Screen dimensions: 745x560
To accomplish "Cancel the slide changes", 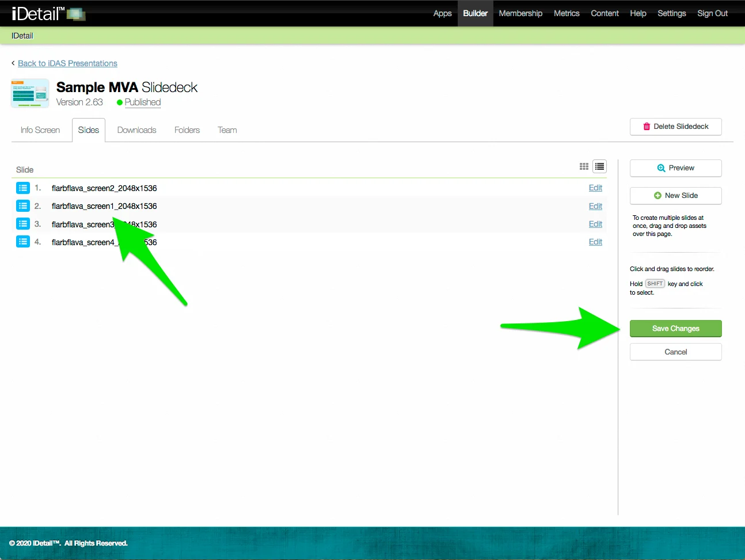I will [x=676, y=352].
